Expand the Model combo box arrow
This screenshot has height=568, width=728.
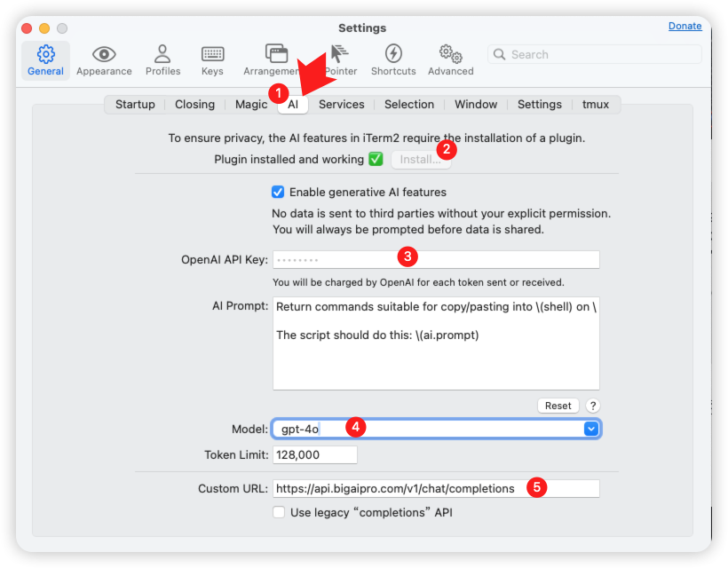click(x=590, y=429)
